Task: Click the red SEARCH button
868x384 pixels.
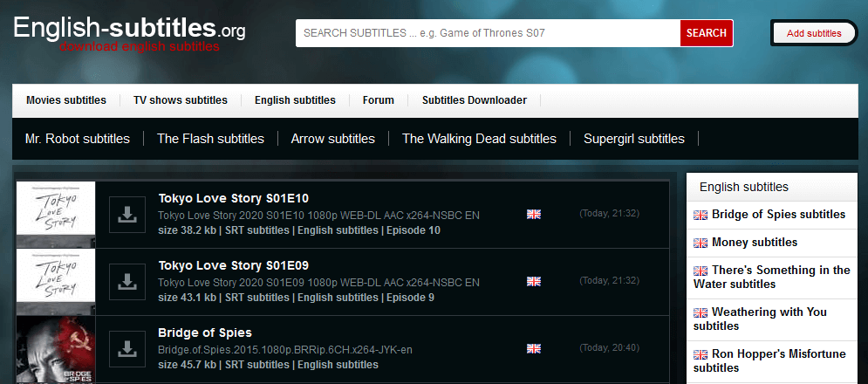Action: tap(707, 33)
